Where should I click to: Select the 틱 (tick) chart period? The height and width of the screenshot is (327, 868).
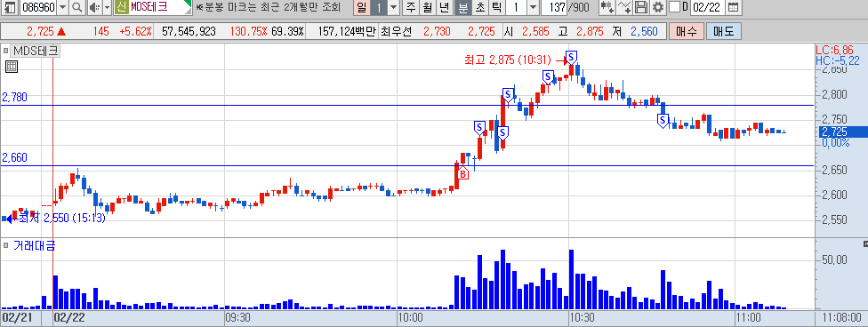(496, 8)
